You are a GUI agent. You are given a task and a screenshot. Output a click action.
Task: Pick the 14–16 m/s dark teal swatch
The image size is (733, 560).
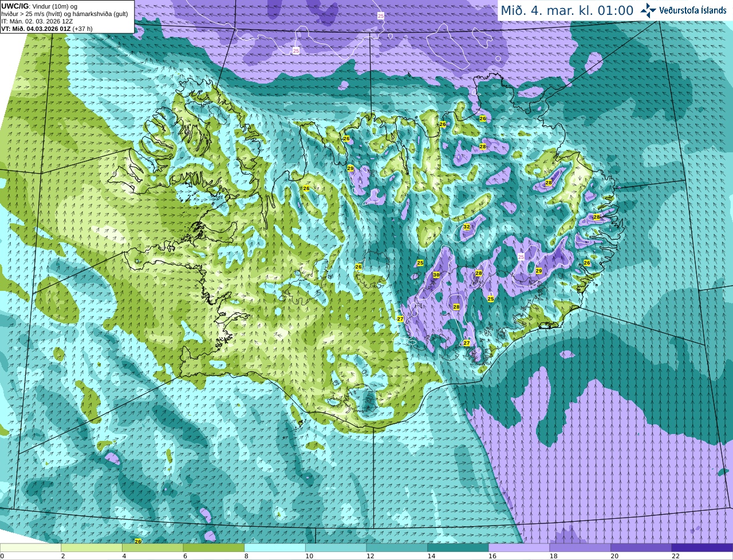pyautogui.click(x=458, y=547)
